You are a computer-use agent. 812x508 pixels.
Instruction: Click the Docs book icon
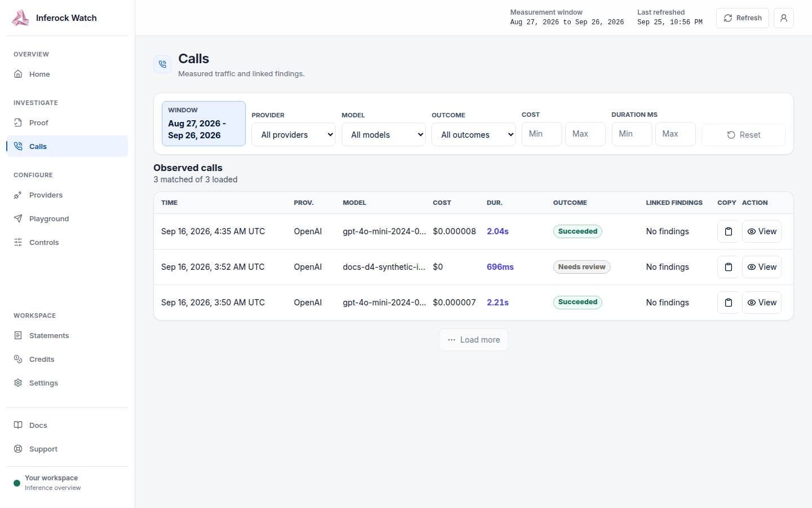point(18,425)
